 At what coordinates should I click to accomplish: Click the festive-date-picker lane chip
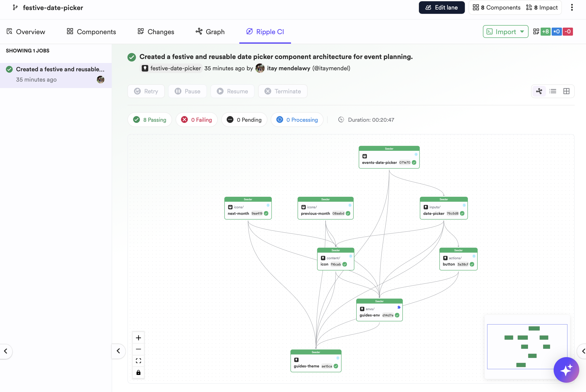pos(171,68)
